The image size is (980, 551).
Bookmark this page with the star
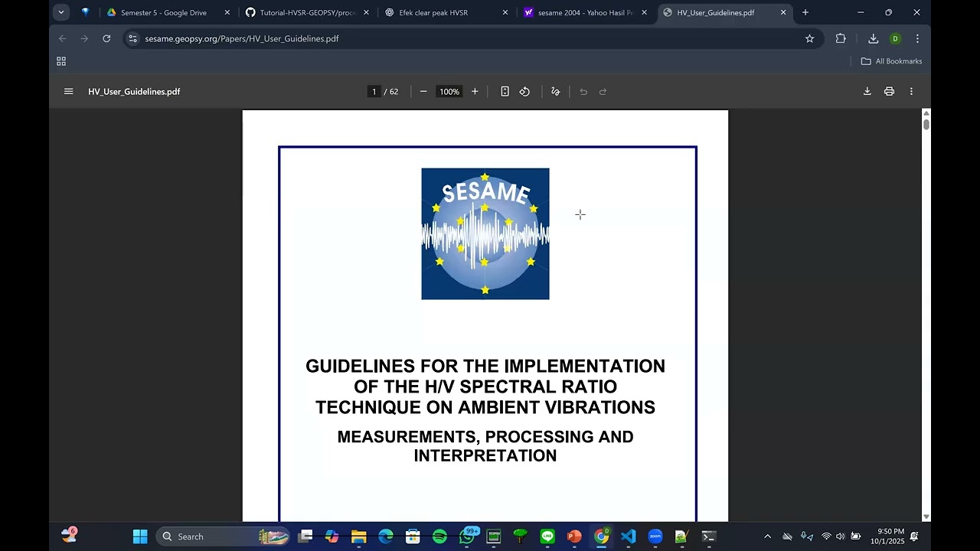pos(809,38)
